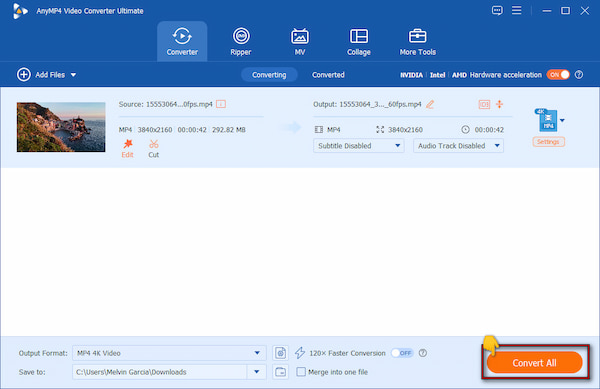The width and height of the screenshot is (600, 389).
Task: Minimize the application window
Action: (x=546, y=11)
